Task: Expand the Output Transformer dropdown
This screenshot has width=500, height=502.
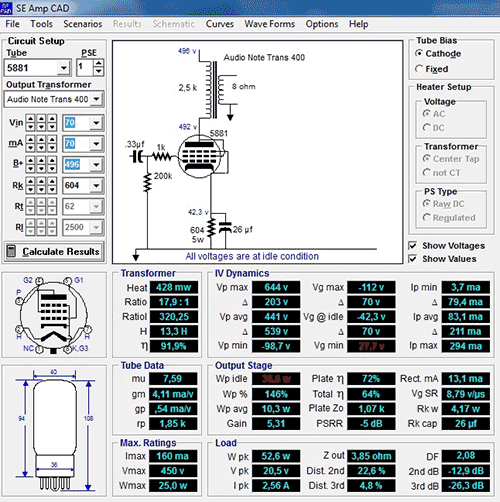Action: [x=96, y=99]
